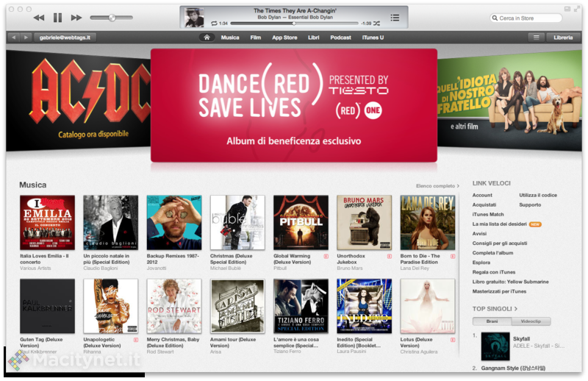Image resolution: width=588 pixels, height=381 pixels.
Task: Open the iTunes U section
Action: coord(373,38)
